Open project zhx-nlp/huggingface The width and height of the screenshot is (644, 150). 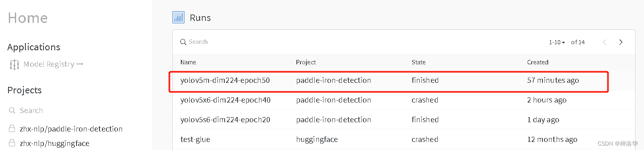[54, 143]
